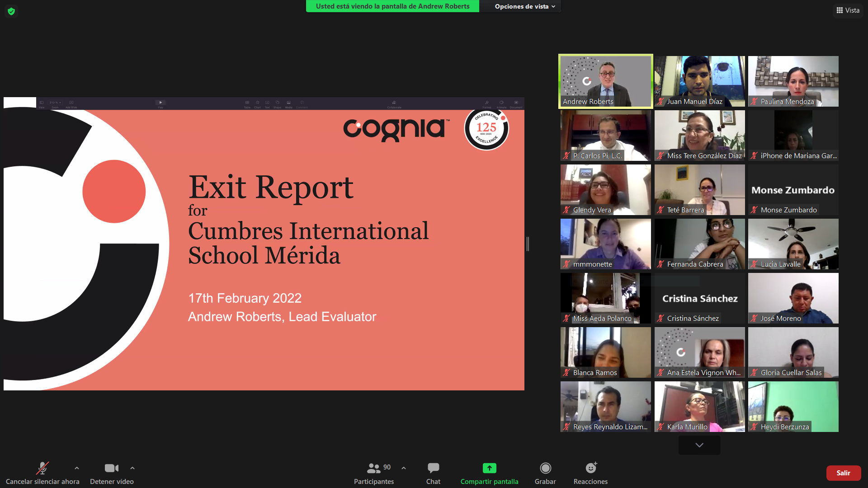
Task: Expand audio options caret beside microphone
Action: (77, 468)
